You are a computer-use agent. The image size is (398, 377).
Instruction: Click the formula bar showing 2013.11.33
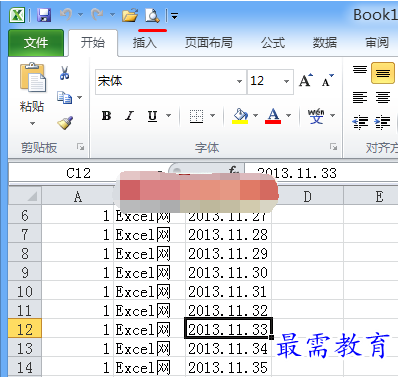point(321,173)
